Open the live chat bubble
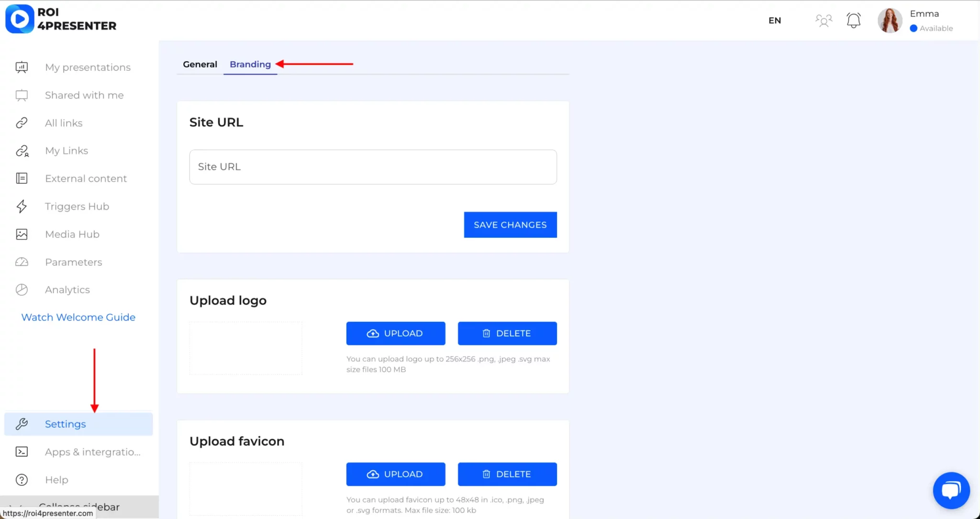980x519 pixels. pyautogui.click(x=951, y=490)
